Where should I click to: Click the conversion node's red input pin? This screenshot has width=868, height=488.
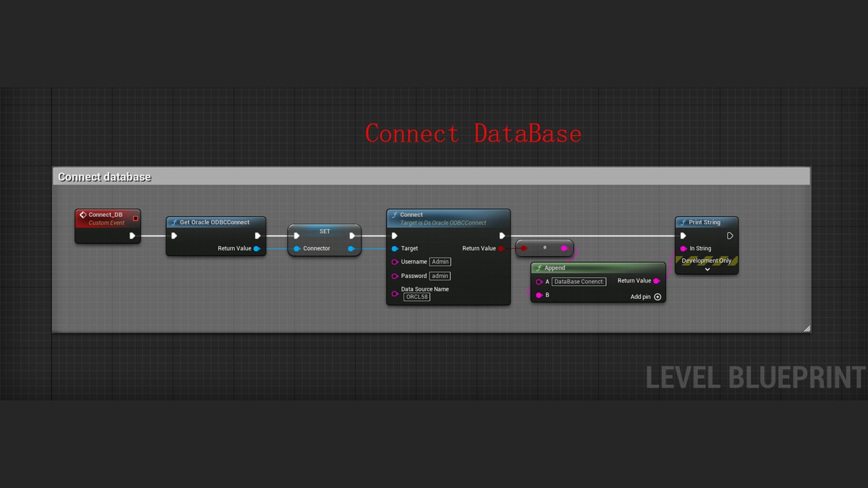pyautogui.click(x=524, y=248)
